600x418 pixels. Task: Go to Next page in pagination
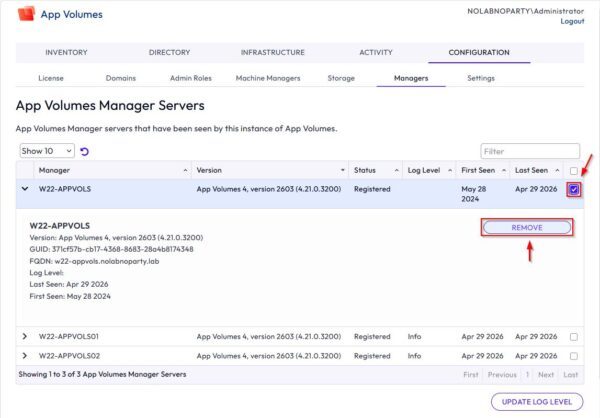(x=546, y=375)
